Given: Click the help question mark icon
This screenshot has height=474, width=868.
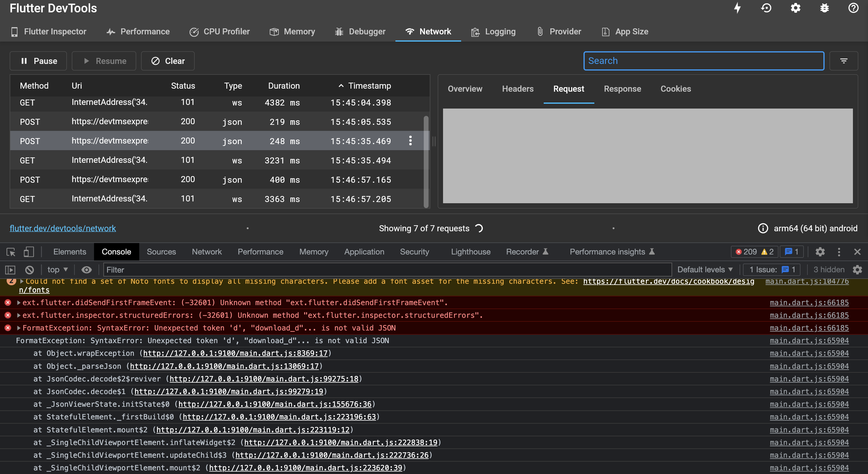Looking at the screenshot, I should [854, 8].
